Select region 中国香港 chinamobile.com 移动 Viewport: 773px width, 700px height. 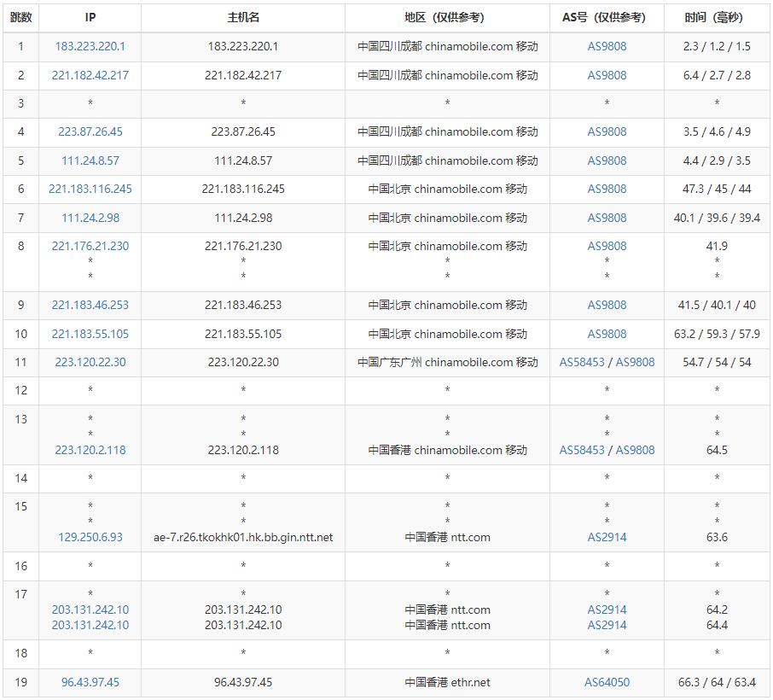point(448,451)
